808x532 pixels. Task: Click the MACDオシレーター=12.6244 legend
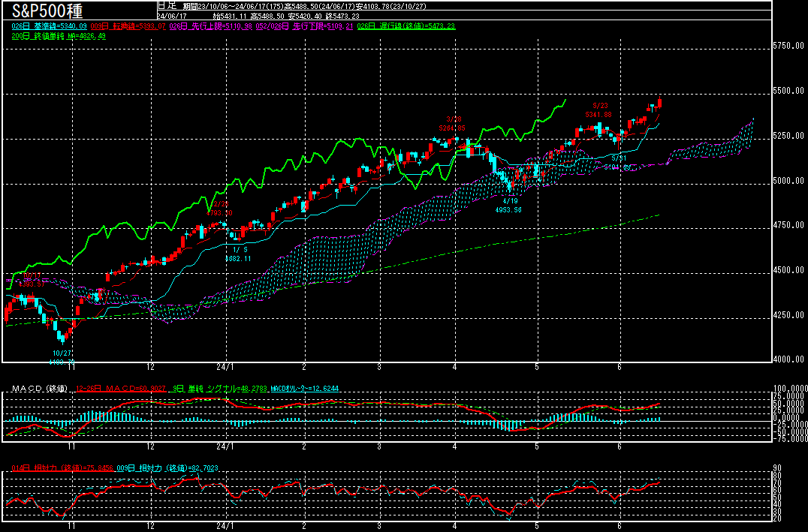pos(304,389)
